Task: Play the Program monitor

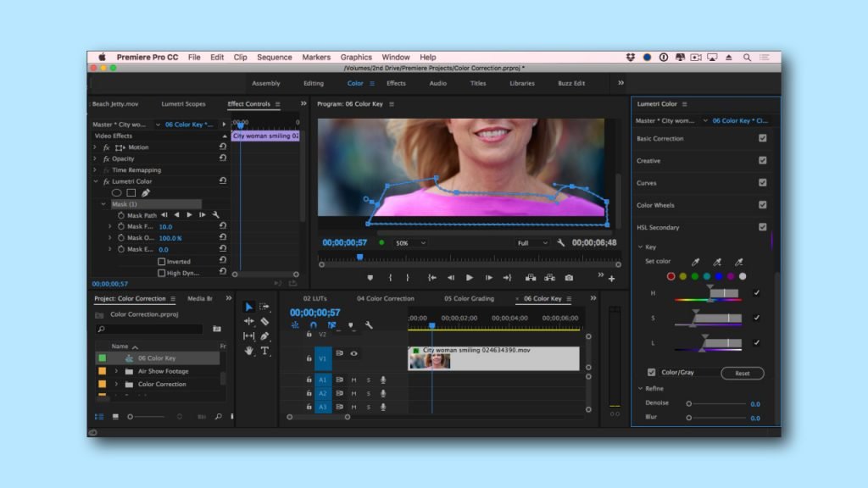Action: pyautogui.click(x=470, y=278)
